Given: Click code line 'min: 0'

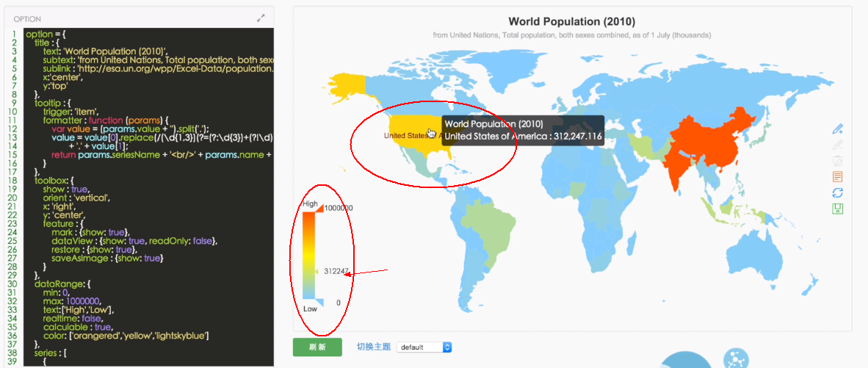Looking at the screenshot, I should (57, 293).
